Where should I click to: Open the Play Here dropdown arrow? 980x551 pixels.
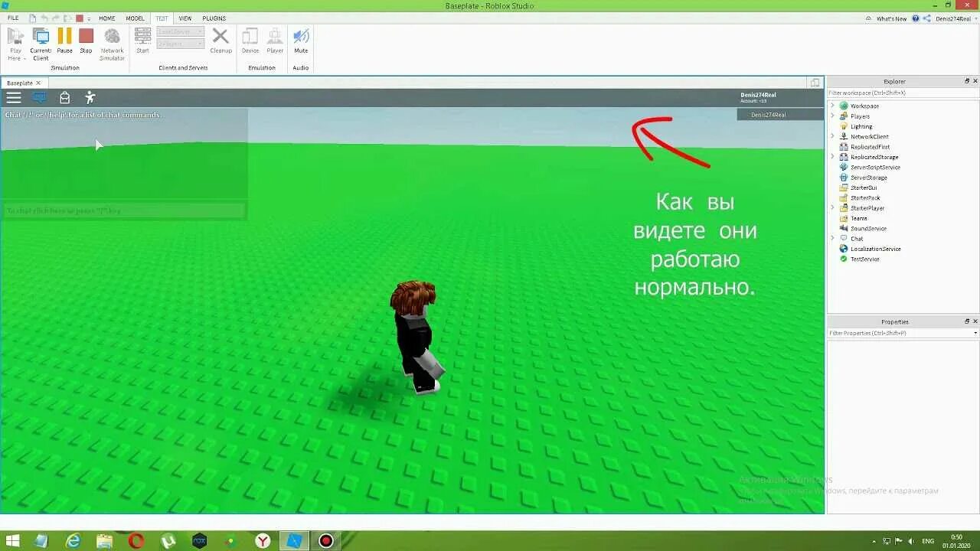pos(24,59)
